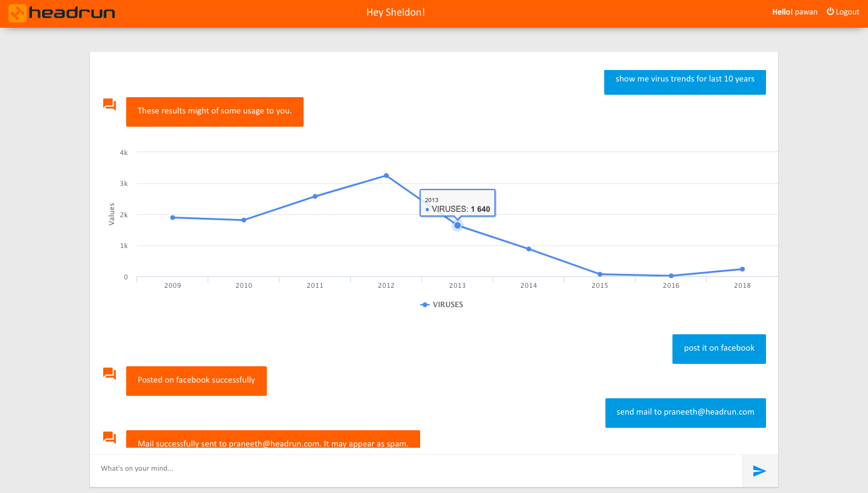This screenshot has height=493, width=868.
Task: Click the headrun logo icon
Action: point(18,13)
